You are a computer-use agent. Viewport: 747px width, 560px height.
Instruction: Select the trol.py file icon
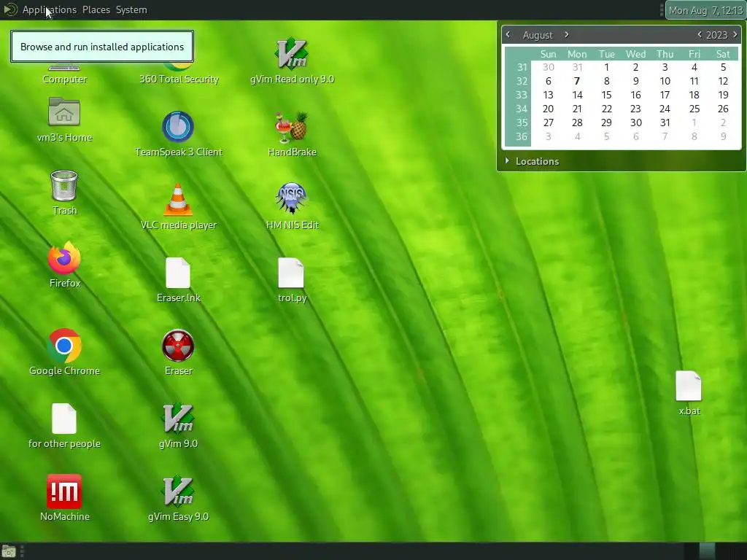click(x=291, y=273)
